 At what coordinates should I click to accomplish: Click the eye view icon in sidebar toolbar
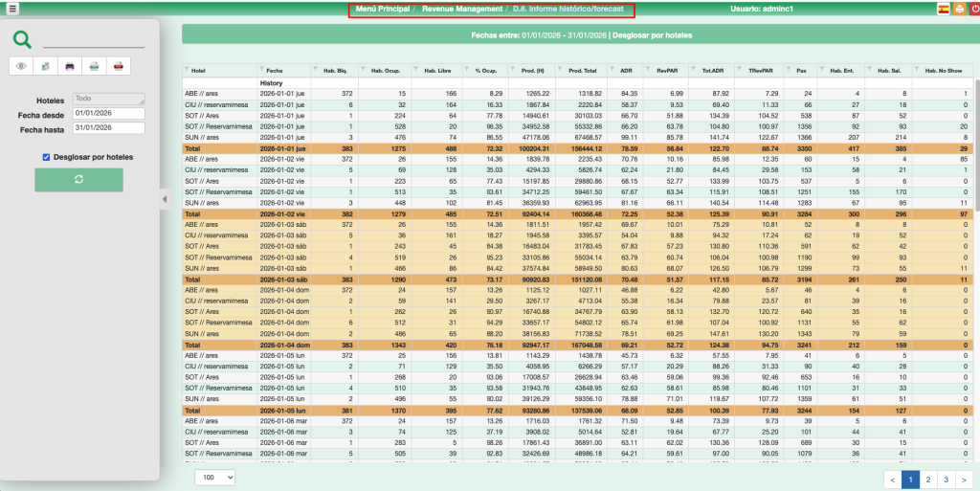coord(23,66)
